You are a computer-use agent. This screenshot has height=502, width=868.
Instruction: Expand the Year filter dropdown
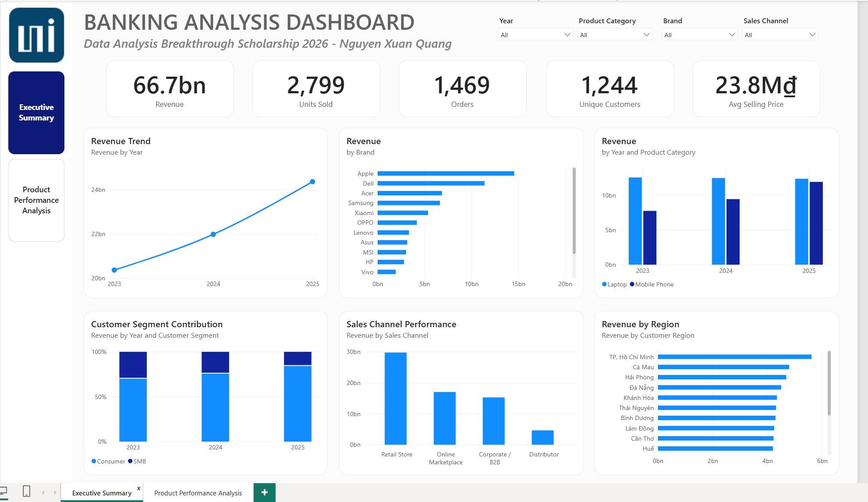point(535,35)
